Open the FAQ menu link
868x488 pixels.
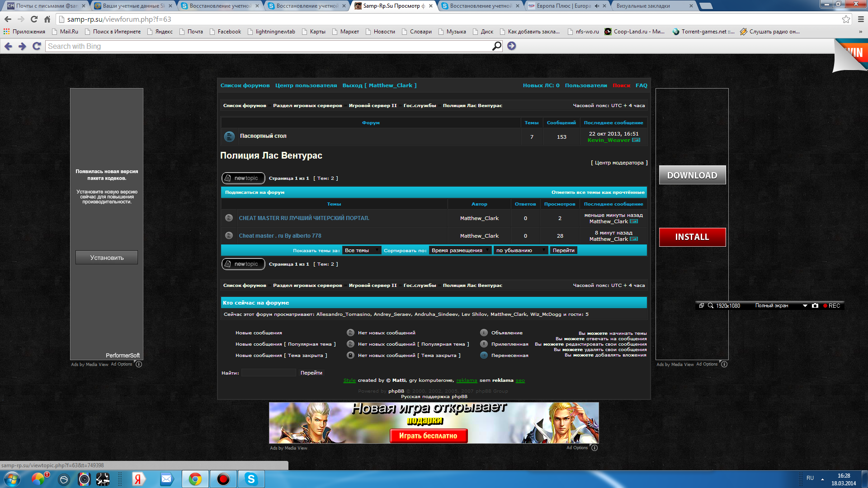pos(641,85)
